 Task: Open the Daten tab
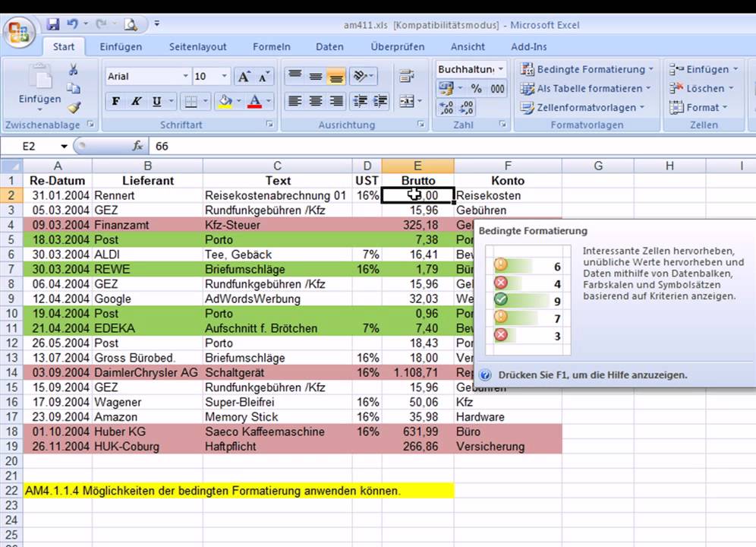329,47
